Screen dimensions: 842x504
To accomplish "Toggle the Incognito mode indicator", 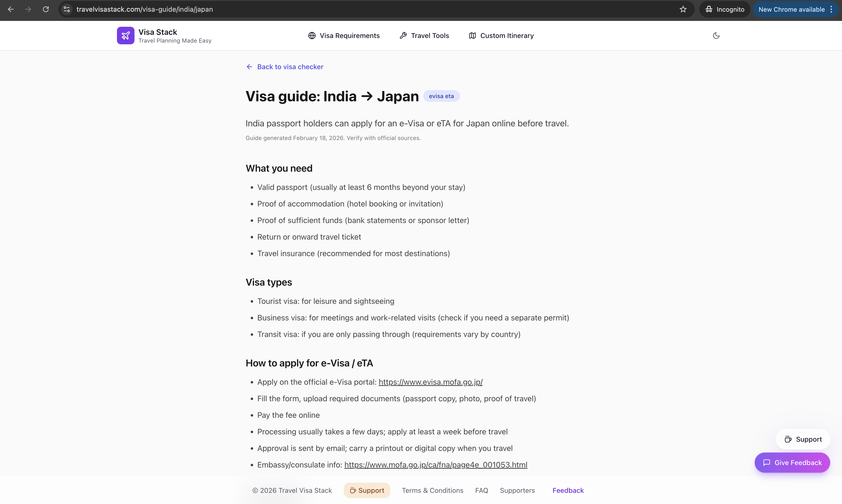I will pyautogui.click(x=725, y=9).
